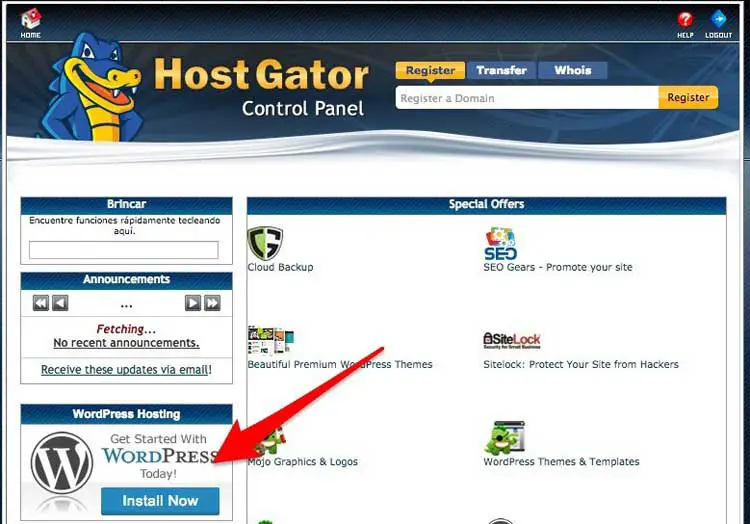Click Receive these updates via email
Screen dimensions: 750x524
click(x=124, y=370)
